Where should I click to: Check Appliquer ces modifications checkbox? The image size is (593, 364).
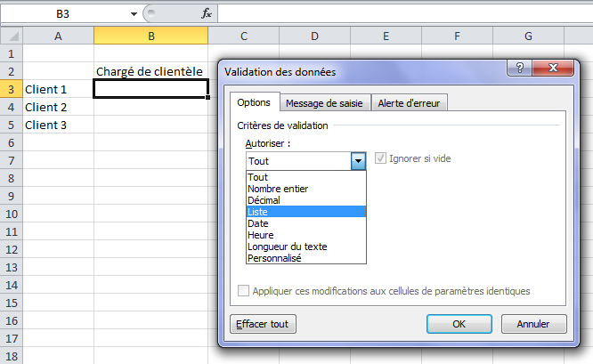[244, 291]
